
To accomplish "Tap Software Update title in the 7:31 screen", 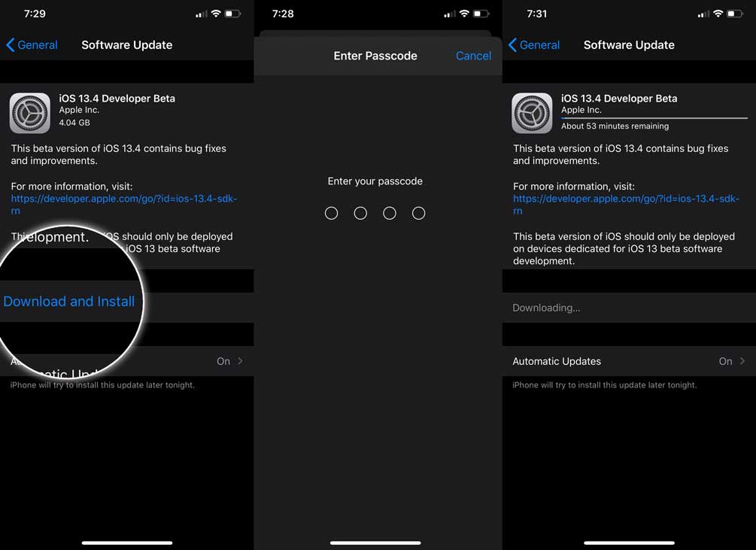I will point(629,45).
